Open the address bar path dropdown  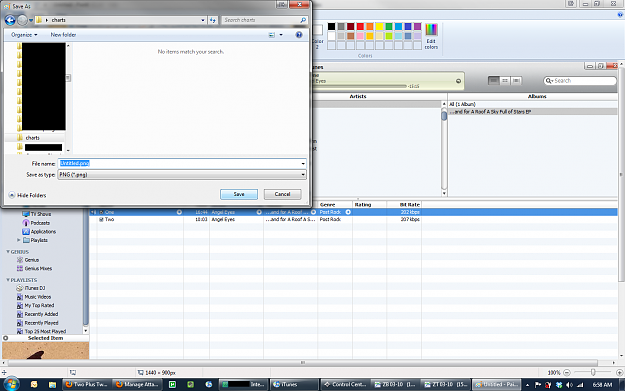pyautogui.click(x=202, y=20)
